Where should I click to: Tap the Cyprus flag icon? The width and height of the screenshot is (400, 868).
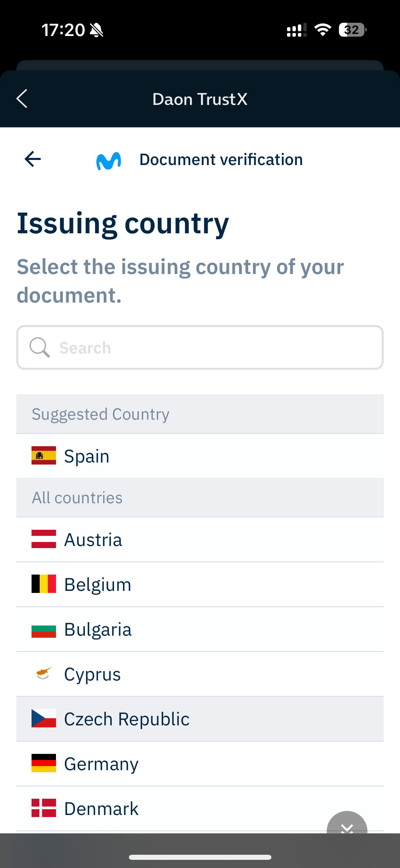(44, 673)
